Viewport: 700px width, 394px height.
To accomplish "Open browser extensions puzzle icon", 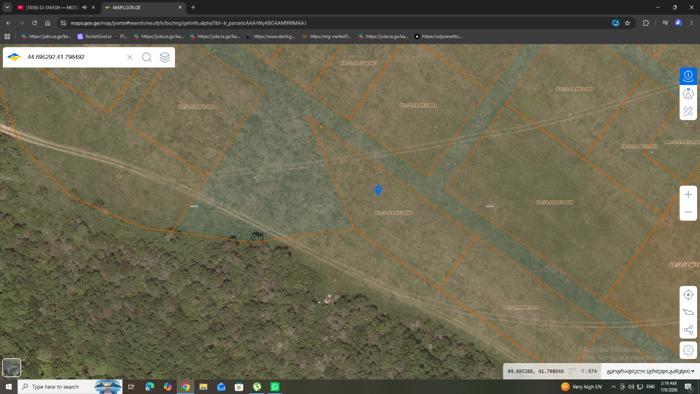I will coord(646,23).
